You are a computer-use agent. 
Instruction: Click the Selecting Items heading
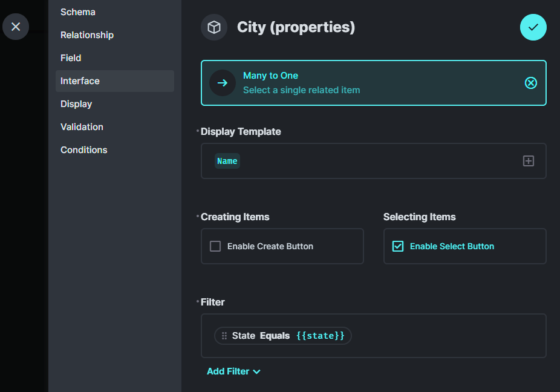[x=419, y=217]
